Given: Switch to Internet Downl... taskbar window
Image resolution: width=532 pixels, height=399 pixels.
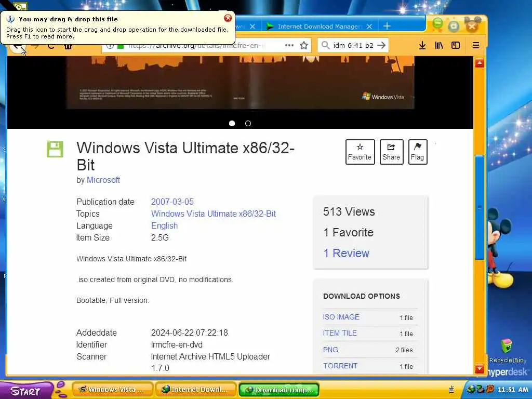Looking at the screenshot, I should coord(195,390).
